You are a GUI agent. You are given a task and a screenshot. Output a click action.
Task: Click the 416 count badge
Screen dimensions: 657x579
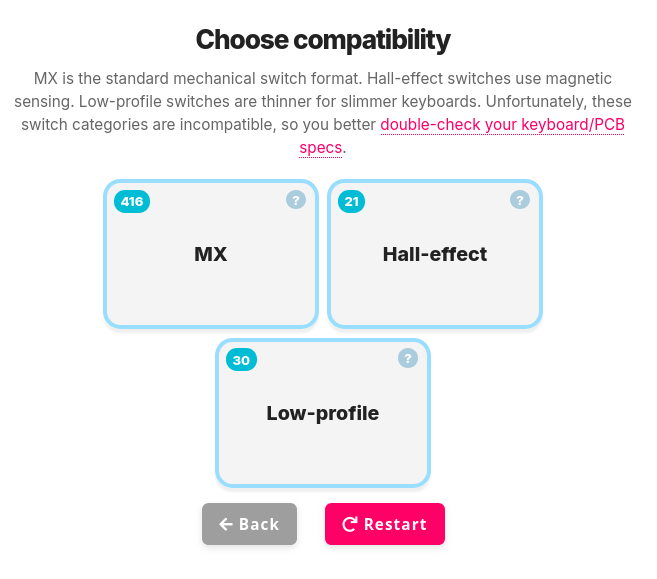click(131, 202)
